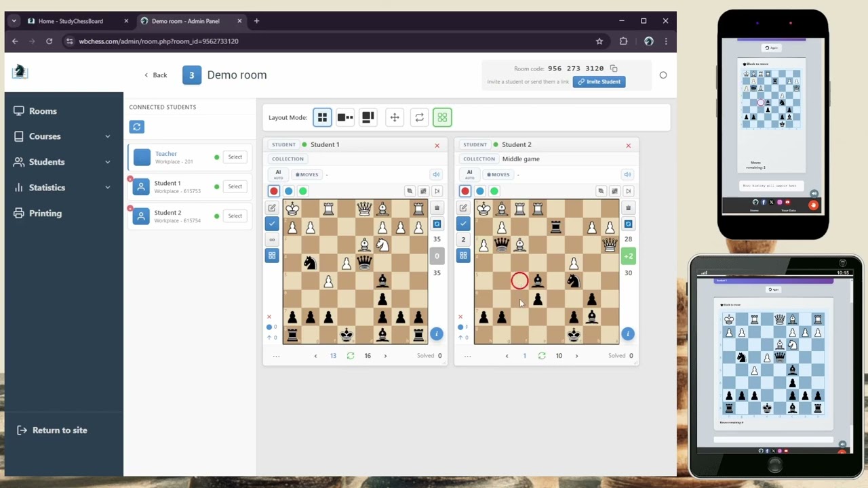Click the mute sound icon for Student 1
The image size is (868, 488).
pyautogui.click(x=436, y=175)
